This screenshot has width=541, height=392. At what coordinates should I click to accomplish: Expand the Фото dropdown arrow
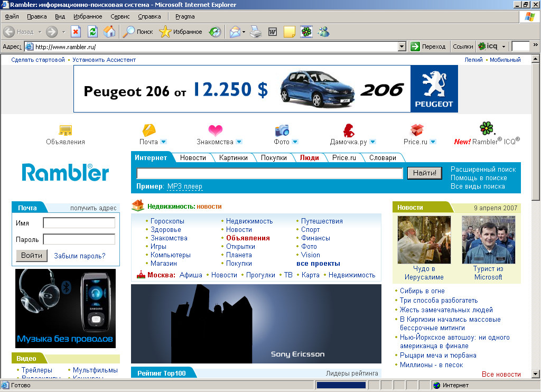[295, 142]
